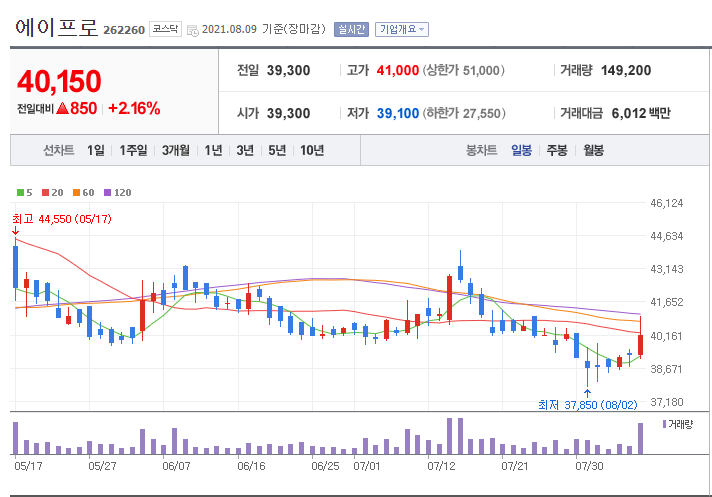Image resolution: width=712 pixels, height=497 pixels.
Task: Click the red arrow under 최고 44,550
Action: [15, 231]
